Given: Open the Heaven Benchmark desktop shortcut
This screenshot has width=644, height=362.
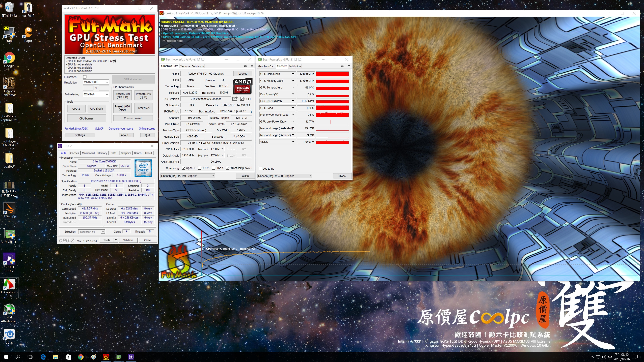Looking at the screenshot, I should (9, 86).
